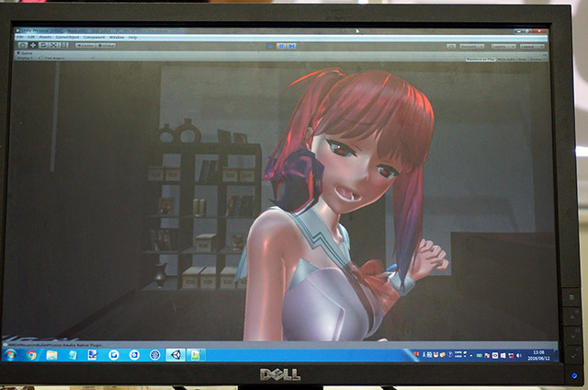Toggle Mute audio in Game view

[x=506, y=59]
